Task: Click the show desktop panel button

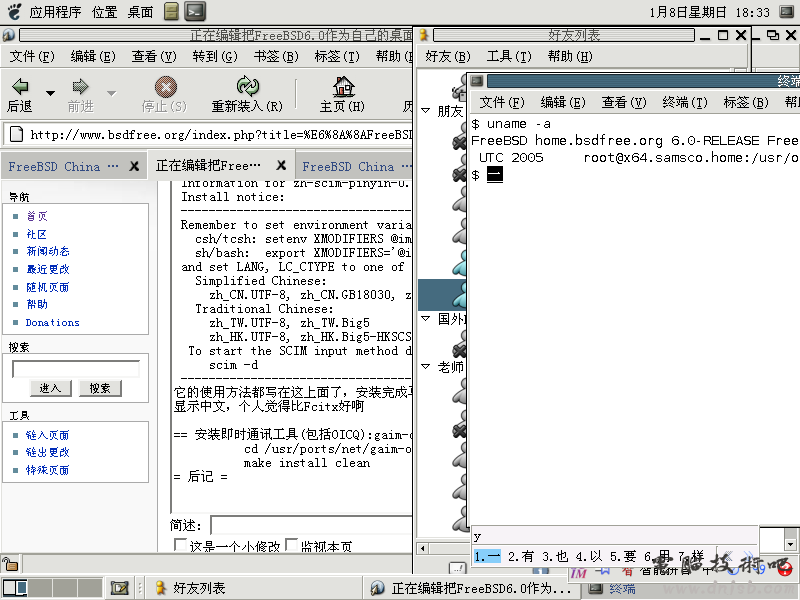Action: point(119,588)
